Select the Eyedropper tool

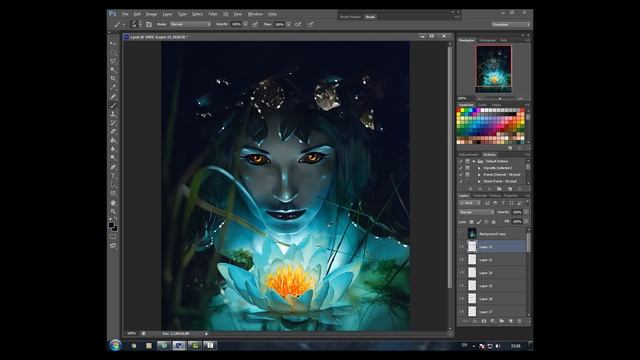(113, 87)
